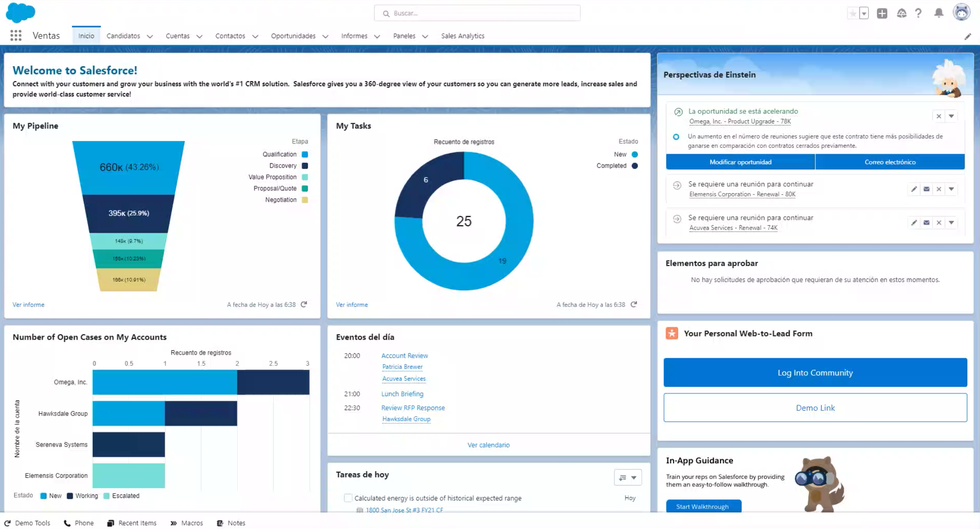Open the Lunch Briefing event
This screenshot has width=980, height=529.
coord(402,394)
